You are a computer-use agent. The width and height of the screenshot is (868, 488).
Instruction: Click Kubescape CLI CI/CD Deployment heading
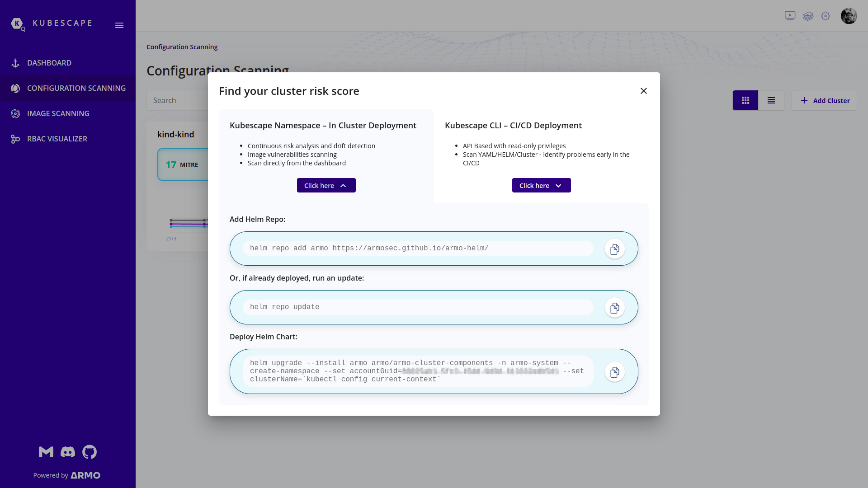pos(513,125)
